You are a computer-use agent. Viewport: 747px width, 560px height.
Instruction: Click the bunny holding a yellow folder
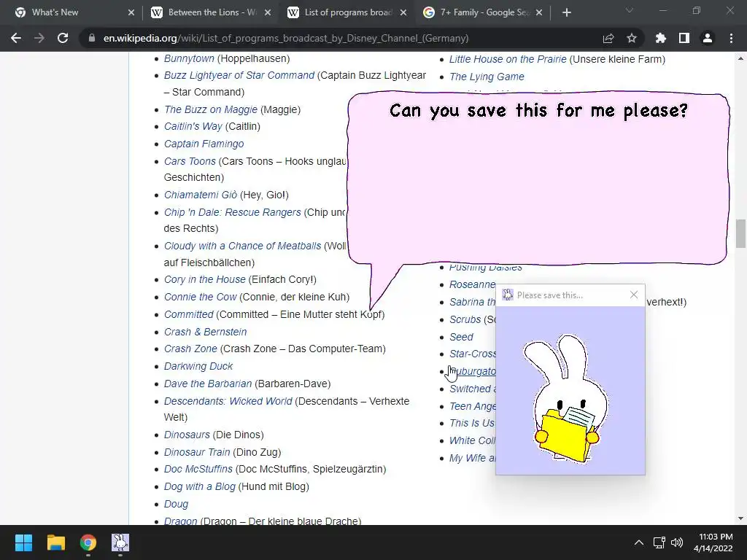click(x=565, y=399)
